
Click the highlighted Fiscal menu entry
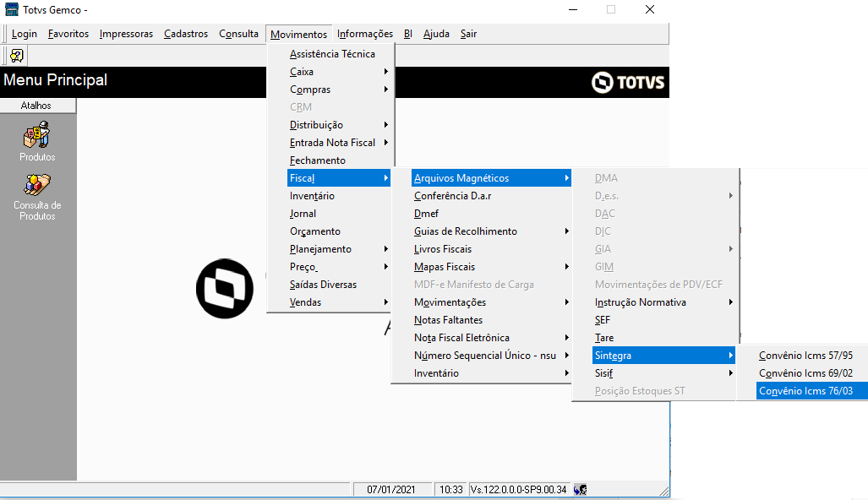pos(339,177)
